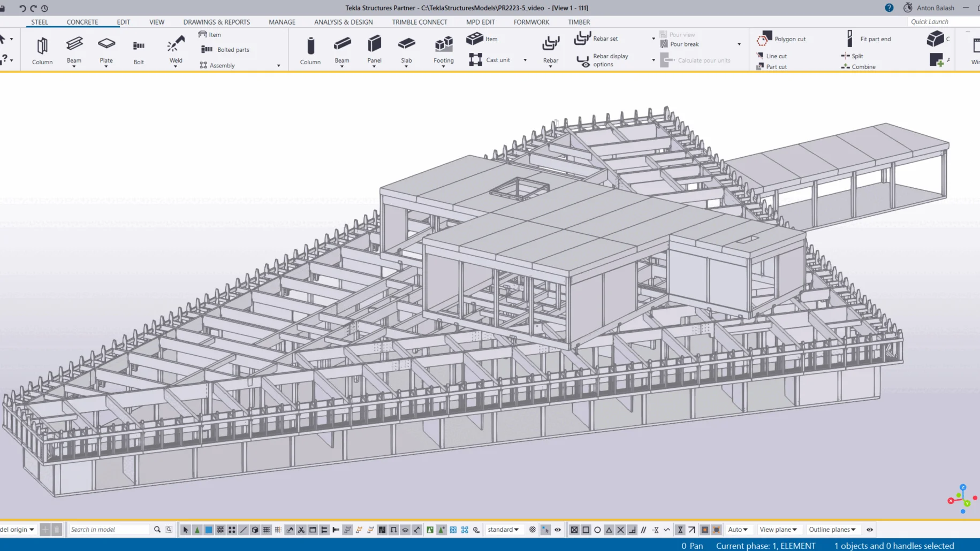Click the Polygon cut icon
This screenshot has width=980, height=551.
[x=764, y=39]
